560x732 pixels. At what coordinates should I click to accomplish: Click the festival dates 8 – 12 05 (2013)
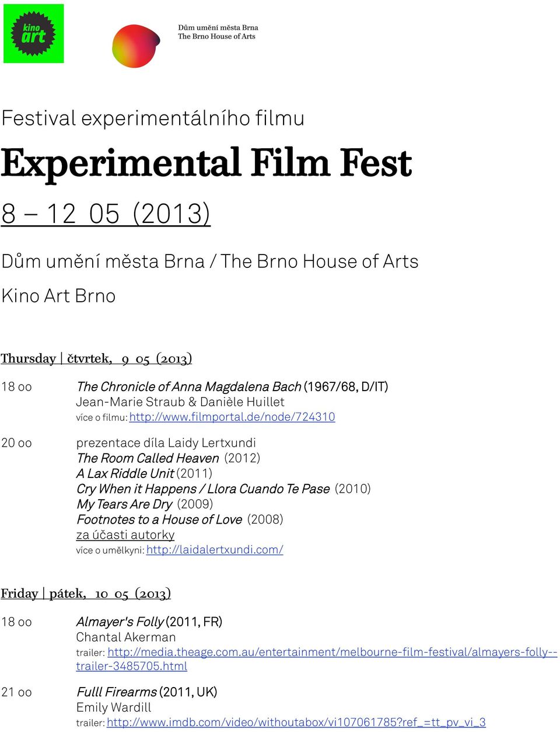106,214
